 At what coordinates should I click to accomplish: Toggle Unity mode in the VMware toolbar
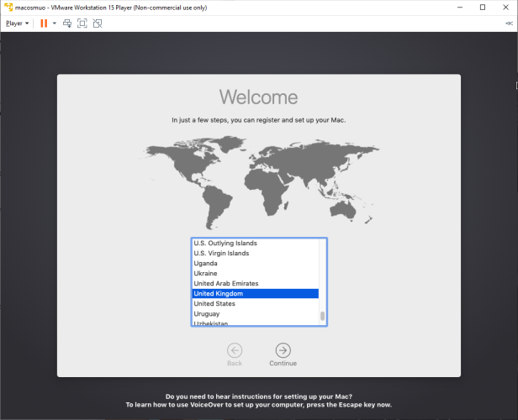click(98, 24)
